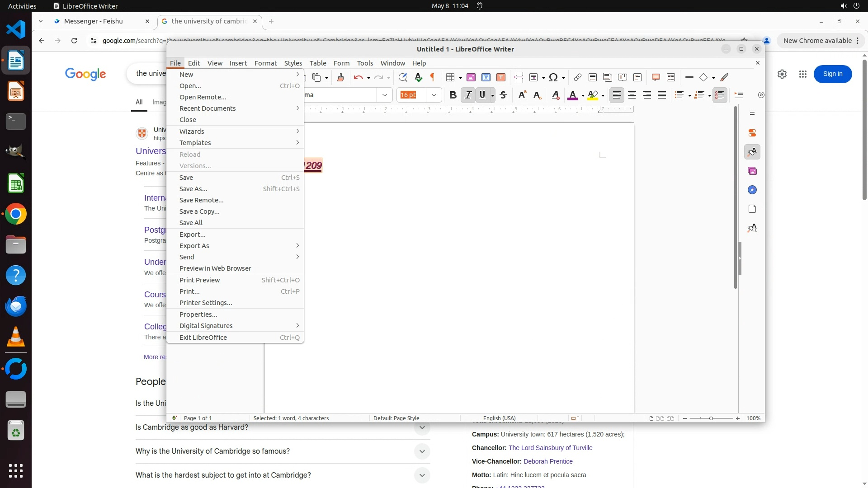Click the Find and Replace icon
The height and width of the screenshot is (488, 868).
(x=403, y=77)
